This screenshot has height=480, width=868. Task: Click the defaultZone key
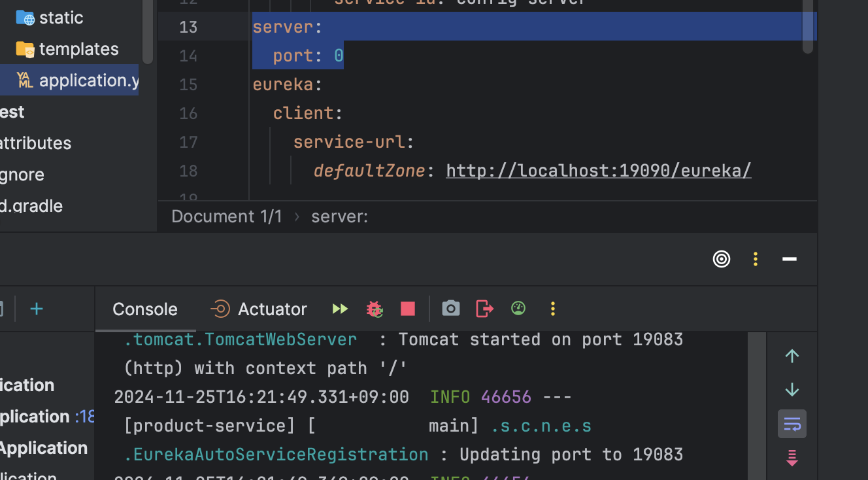pyautogui.click(x=369, y=171)
